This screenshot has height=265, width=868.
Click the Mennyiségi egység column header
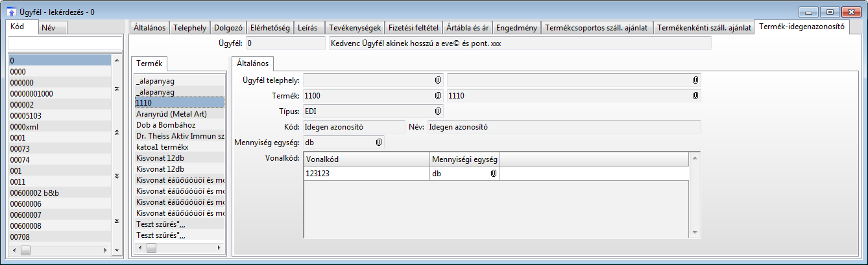(x=464, y=159)
